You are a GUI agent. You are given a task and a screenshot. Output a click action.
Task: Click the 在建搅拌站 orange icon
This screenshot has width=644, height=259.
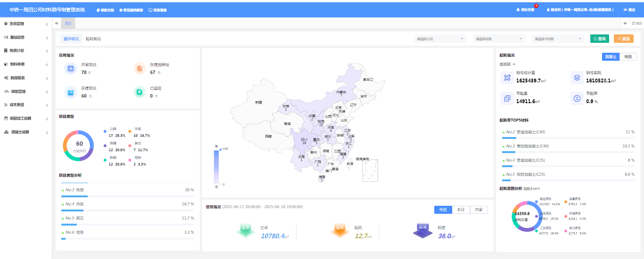tap(140, 68)
